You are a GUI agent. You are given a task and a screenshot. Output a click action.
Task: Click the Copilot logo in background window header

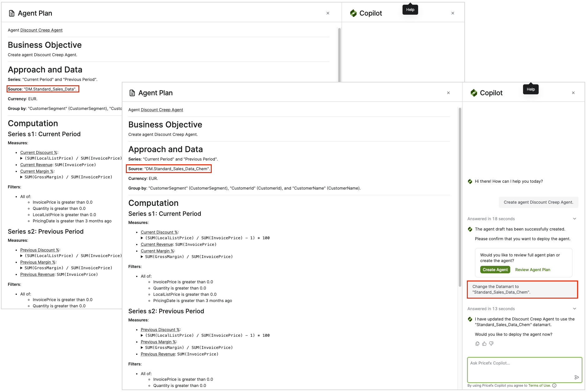click(353, 13)
